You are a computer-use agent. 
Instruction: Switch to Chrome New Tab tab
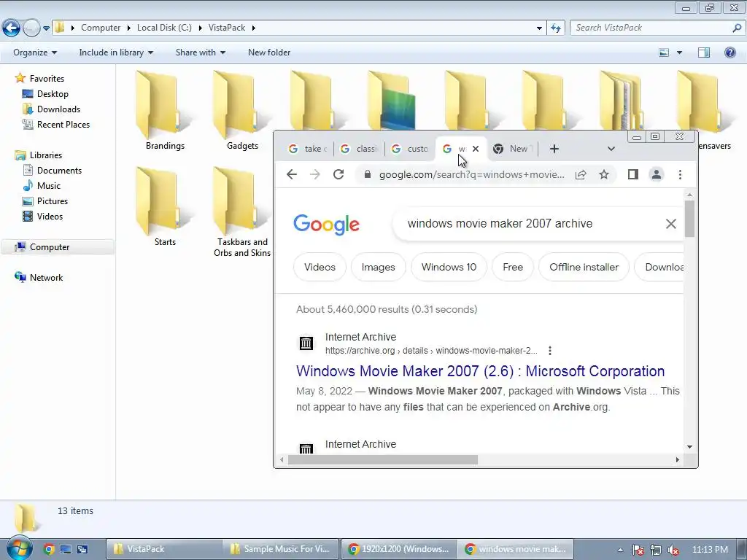tap(512, 149)
